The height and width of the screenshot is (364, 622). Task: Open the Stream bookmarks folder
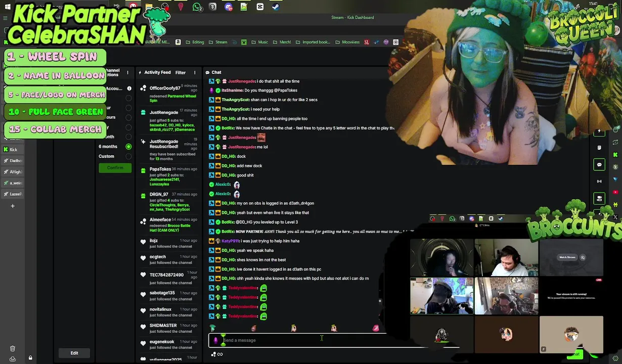pos(218,42)
